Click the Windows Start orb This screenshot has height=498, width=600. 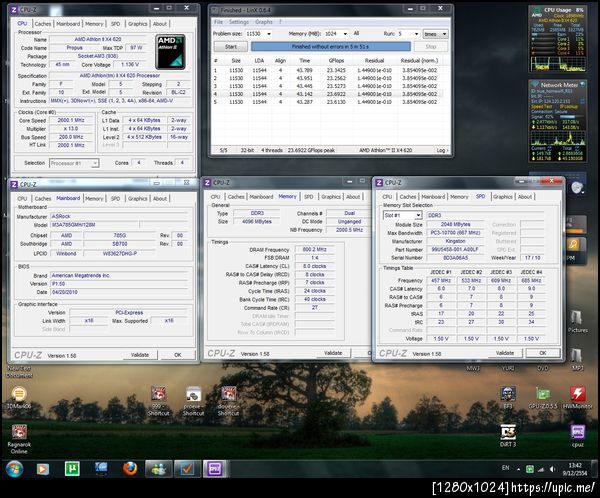[x=15, y=469]
